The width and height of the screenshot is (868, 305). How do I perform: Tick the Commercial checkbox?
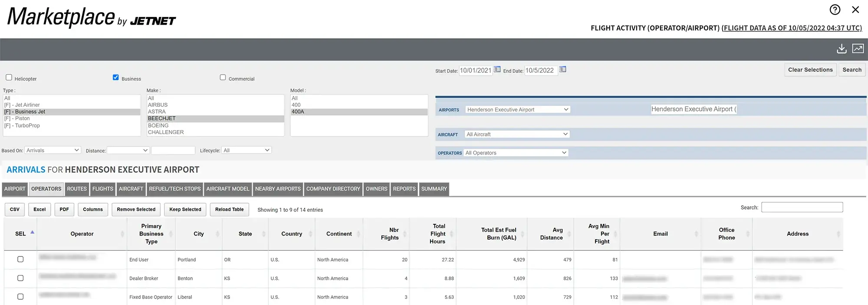223,77
